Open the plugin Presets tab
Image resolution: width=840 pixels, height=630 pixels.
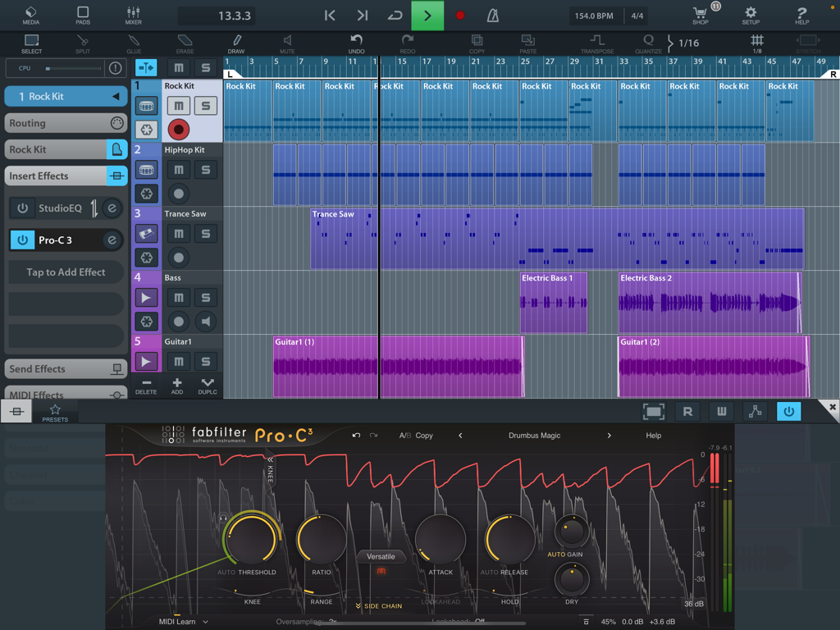pyautogui.click(x=55, y=413)
